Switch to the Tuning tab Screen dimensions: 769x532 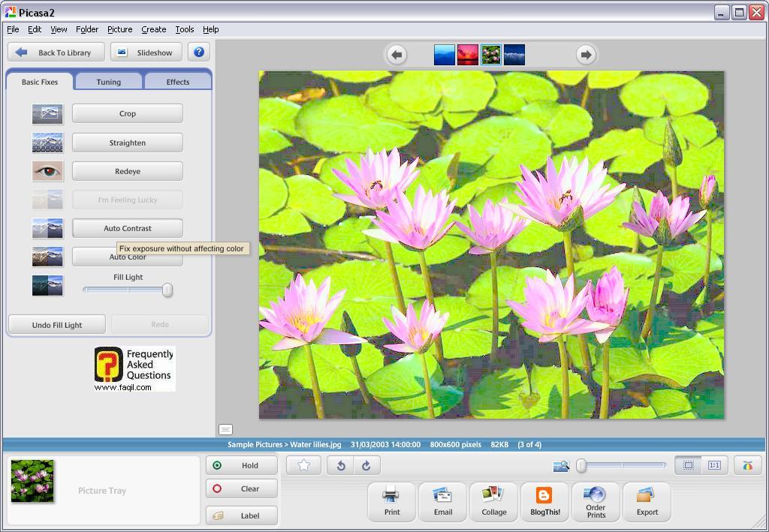click(108, 82)
